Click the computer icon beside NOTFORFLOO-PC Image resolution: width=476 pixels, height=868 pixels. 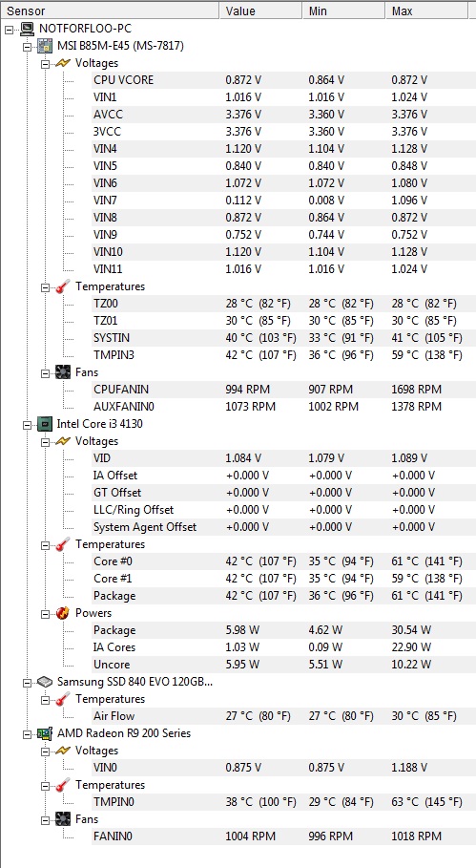(27, 29)
